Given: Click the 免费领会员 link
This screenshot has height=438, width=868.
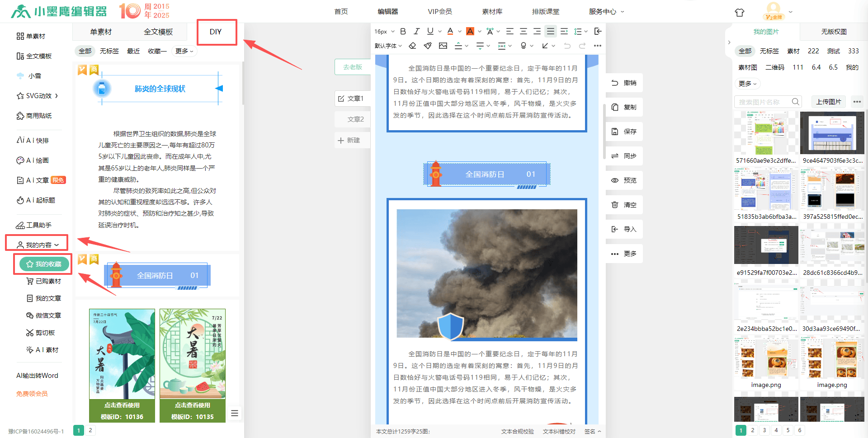Looking at the screenshot, I should tap(32, 394).
